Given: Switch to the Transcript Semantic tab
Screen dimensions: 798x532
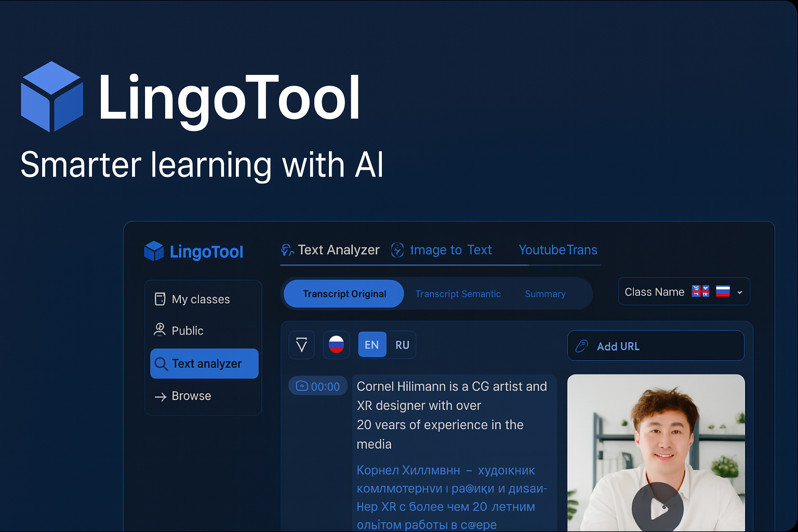Looking at the screenshot, I should [458, 294].
